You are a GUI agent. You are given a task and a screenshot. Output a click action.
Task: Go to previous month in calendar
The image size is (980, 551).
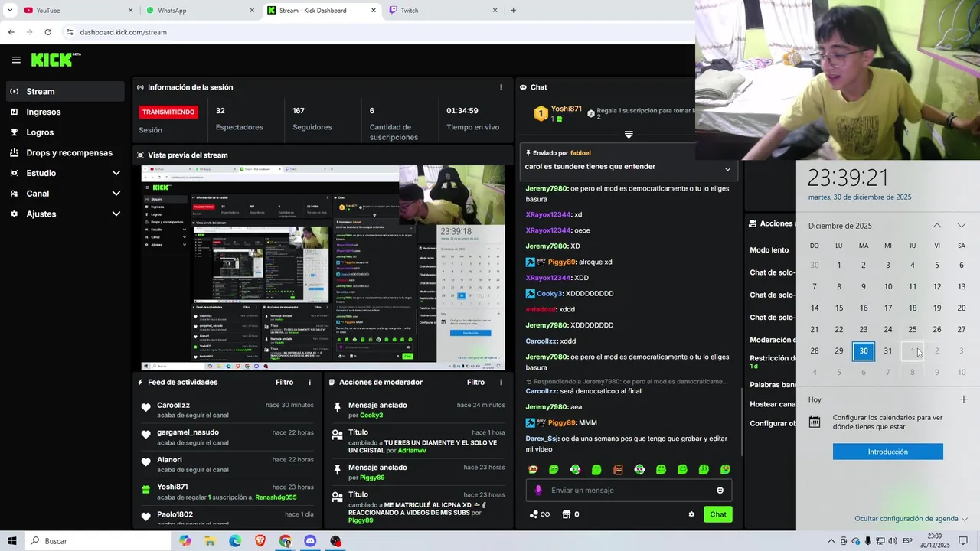click(x=937, y=226)
